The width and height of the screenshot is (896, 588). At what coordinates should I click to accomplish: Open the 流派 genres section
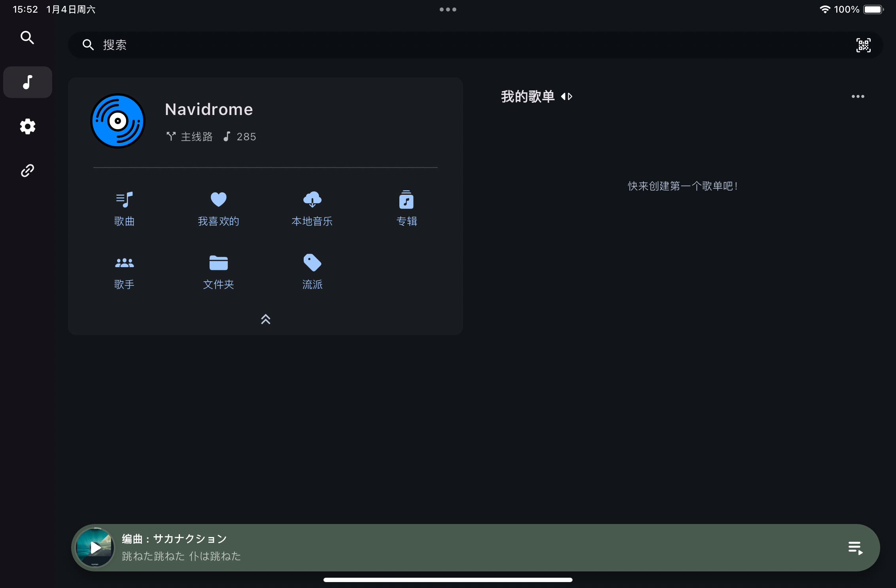pyautogui.click(x=312, y=271)
